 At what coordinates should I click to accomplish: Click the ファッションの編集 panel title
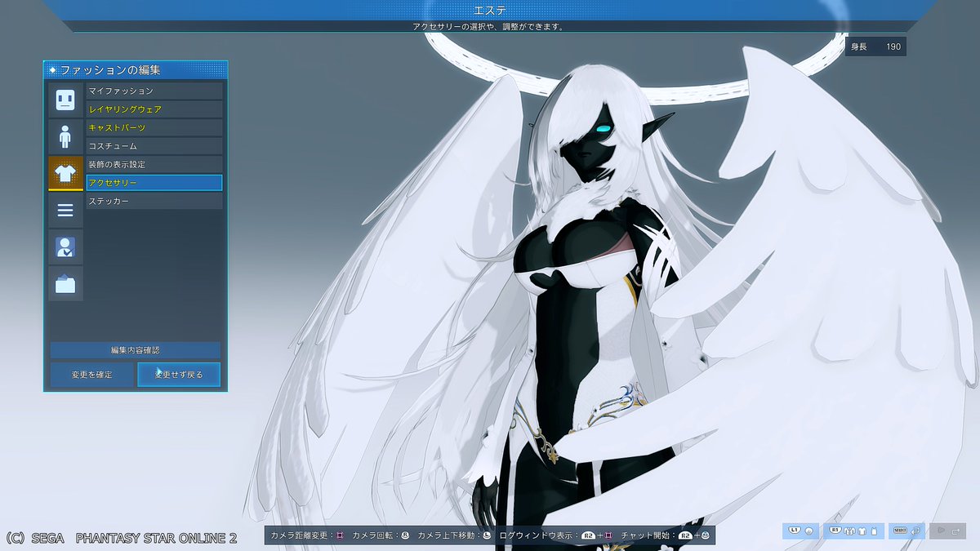coord(110,70)
